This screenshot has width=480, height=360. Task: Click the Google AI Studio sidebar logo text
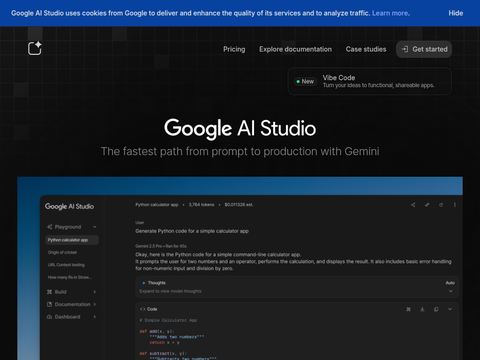pos(69,206)
